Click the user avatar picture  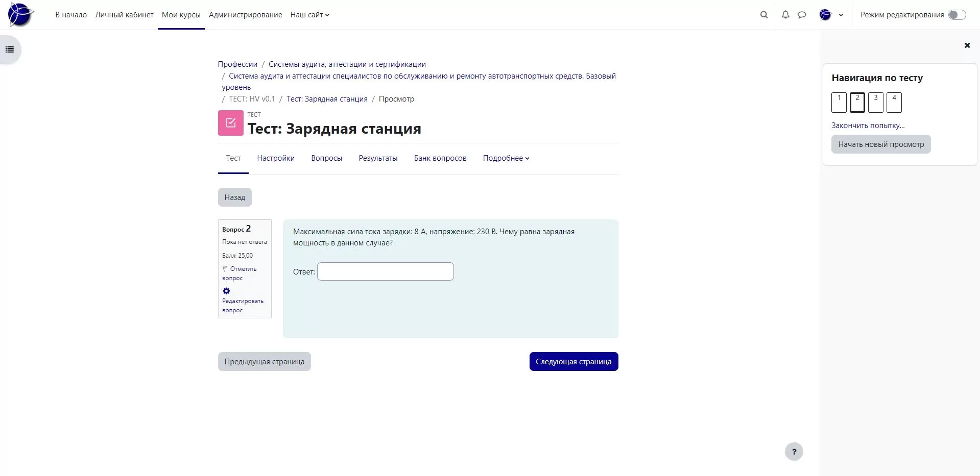[x=825, y=15]
